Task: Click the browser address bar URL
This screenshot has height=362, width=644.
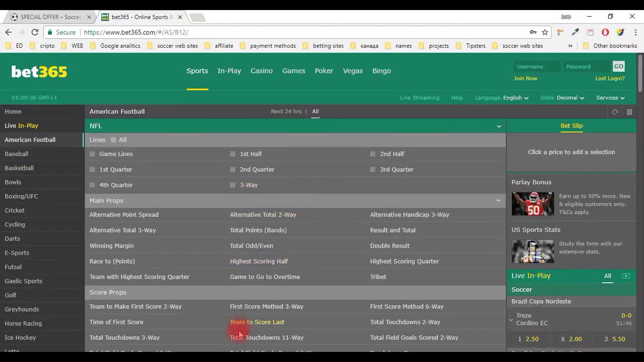Action: (x=136, y=32)
